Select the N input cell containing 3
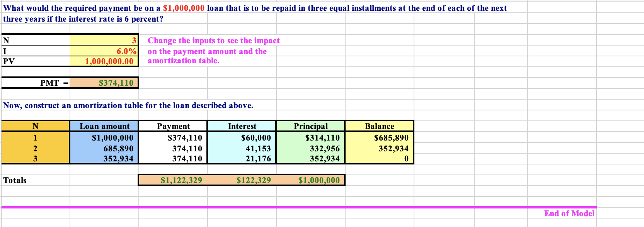Screen dimensions: 644x227 pyautogui.click(x=104, y=40)
